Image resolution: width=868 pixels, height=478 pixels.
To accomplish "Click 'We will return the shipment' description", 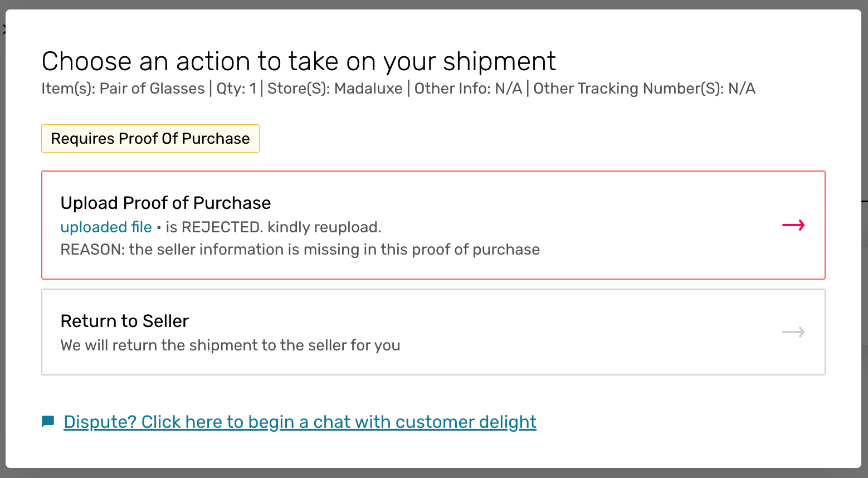I will click(230, 345).
